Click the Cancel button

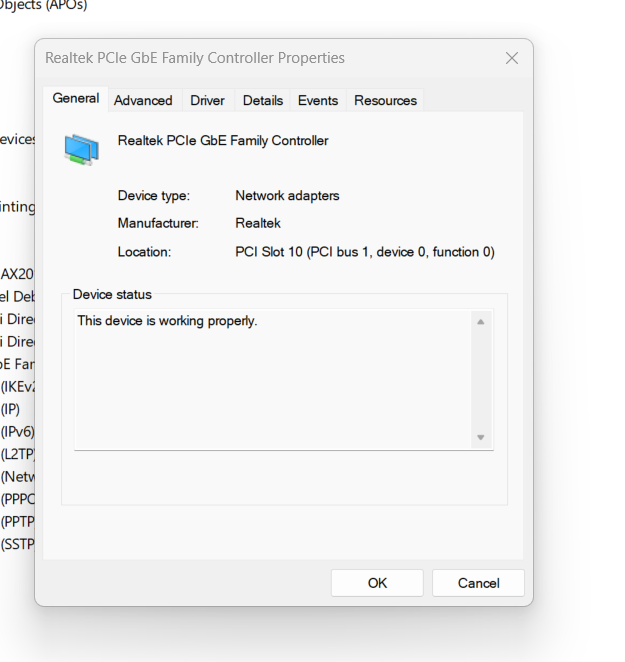point(478,583)
